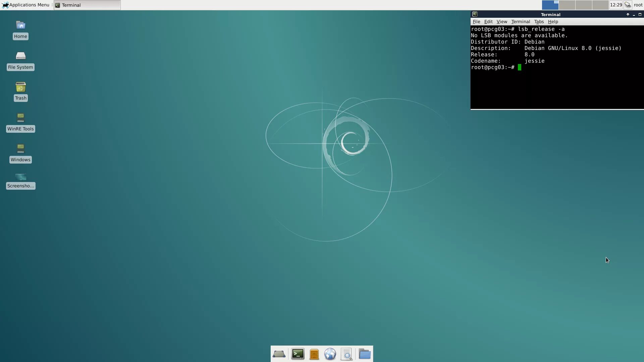The width and height of the screenshot is (644, 362).
Task: Open Terminal View menu
Action: [x=502, y=21]
